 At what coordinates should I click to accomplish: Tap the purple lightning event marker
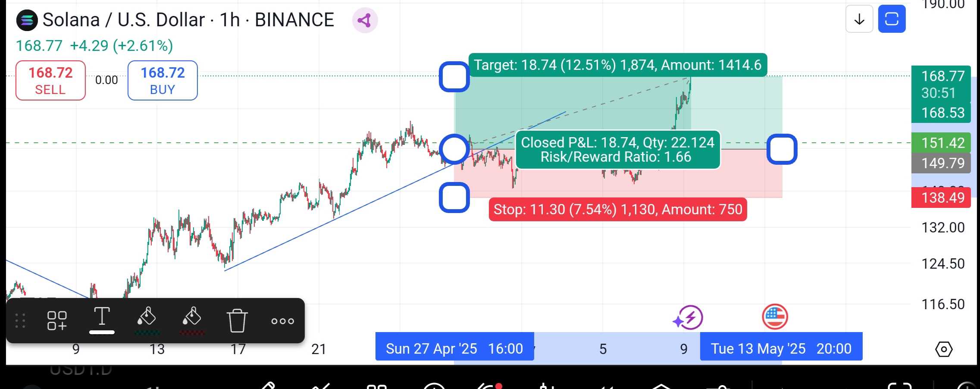[689, 318]
